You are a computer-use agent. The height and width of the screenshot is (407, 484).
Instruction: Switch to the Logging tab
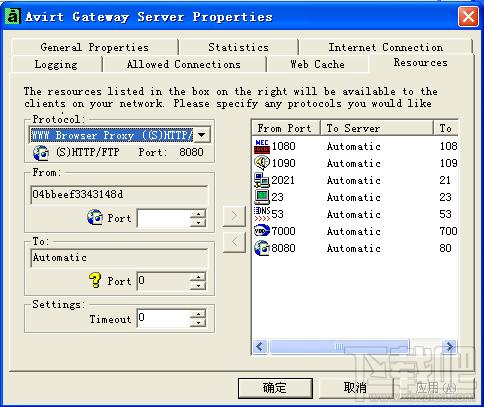56,64
